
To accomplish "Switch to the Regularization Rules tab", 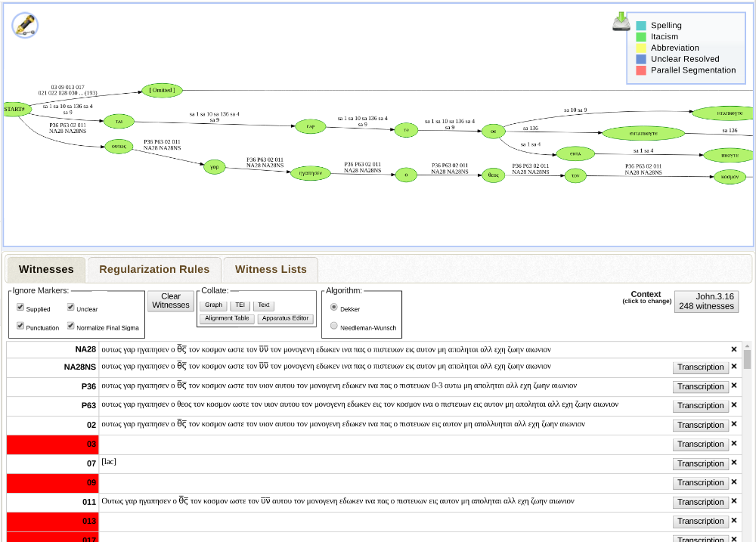I will click(154, 269).
